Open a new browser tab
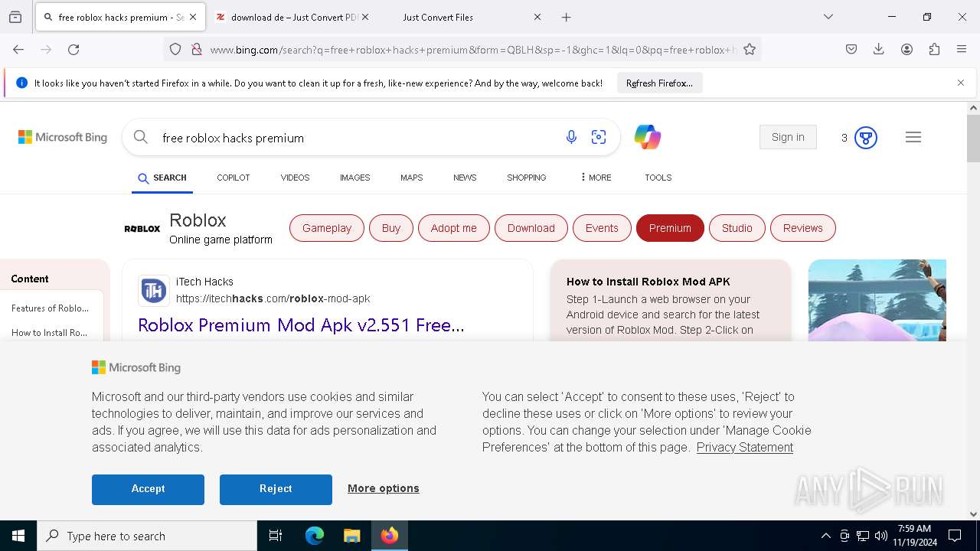This screenshot has height=551, width=980. coord(566,17)
